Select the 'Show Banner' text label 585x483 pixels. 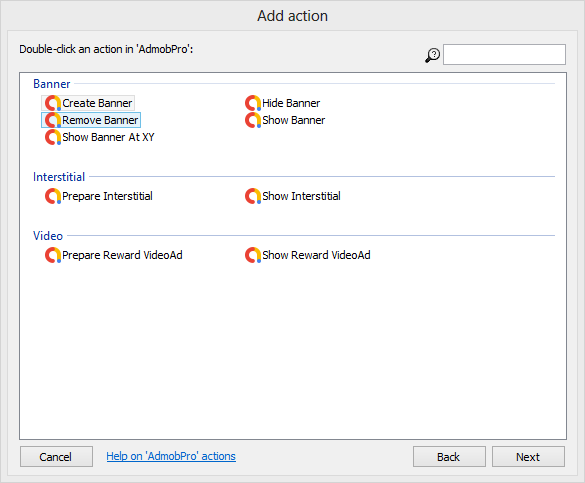coord(294,120)
